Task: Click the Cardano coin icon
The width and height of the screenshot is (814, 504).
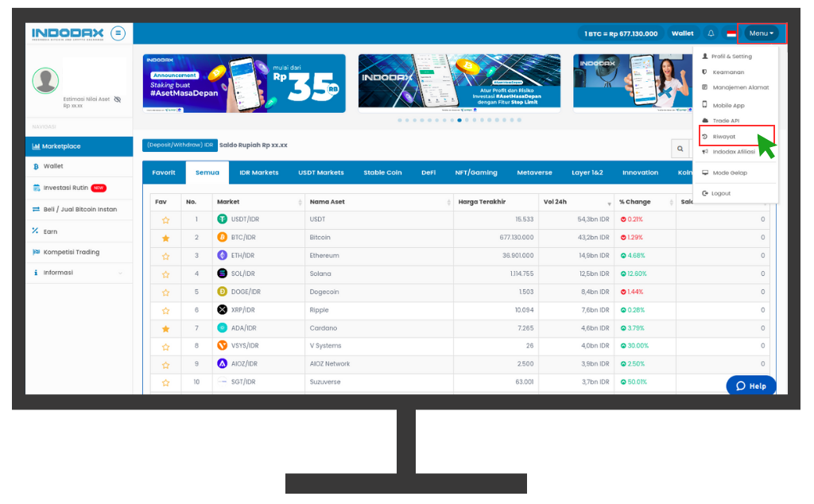Action: (x=223, y=328)
